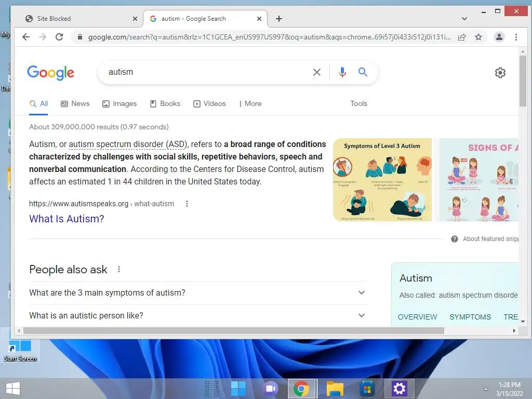This screenshot has width=532, height=399.
Task: Open the share page icon in the address bar
Action: pos(462,37)
